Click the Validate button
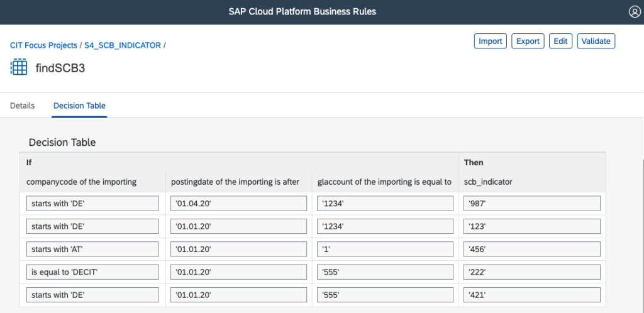The image size is (644, 313). click(596, 41)
